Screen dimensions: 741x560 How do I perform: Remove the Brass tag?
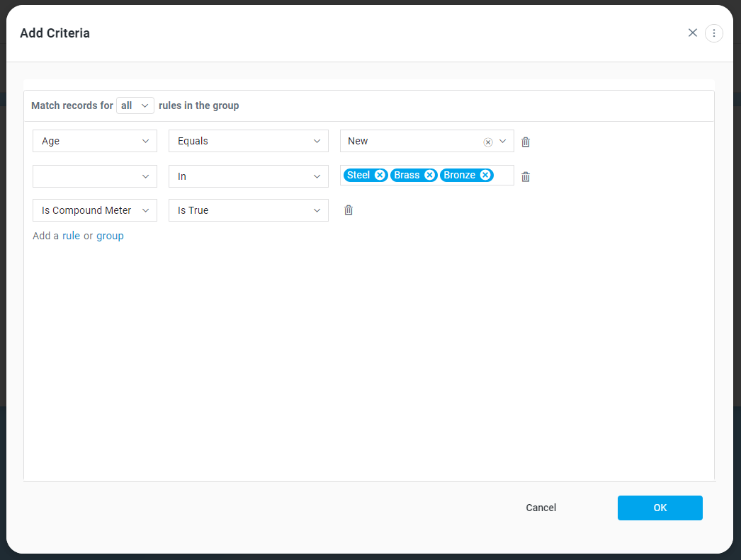429,175
